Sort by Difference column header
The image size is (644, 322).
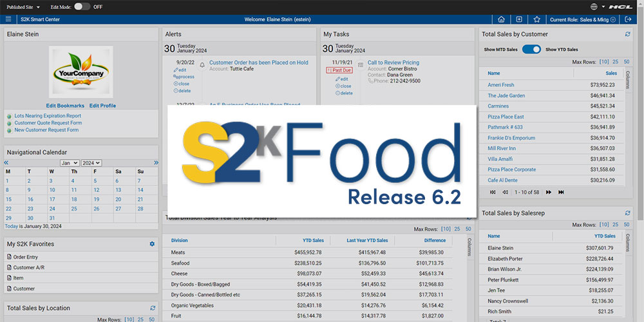point(435,240)
